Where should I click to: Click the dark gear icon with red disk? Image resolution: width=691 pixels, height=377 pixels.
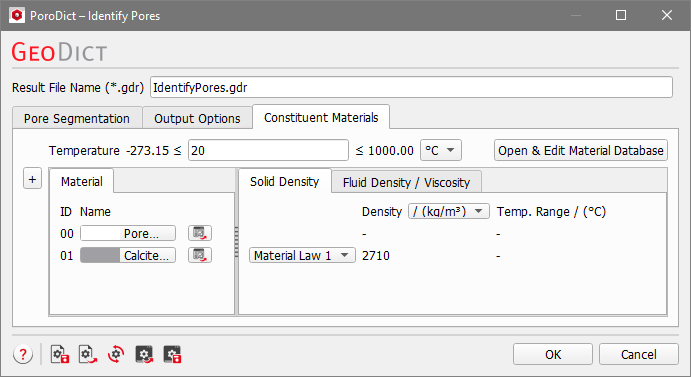click(172, 354)
